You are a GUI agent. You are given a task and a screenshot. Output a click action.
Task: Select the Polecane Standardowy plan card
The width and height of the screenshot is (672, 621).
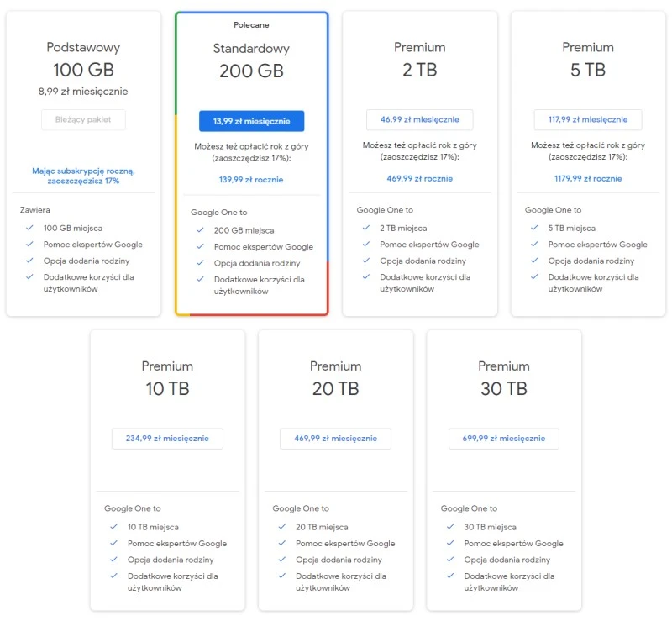(x=251, y=50)
